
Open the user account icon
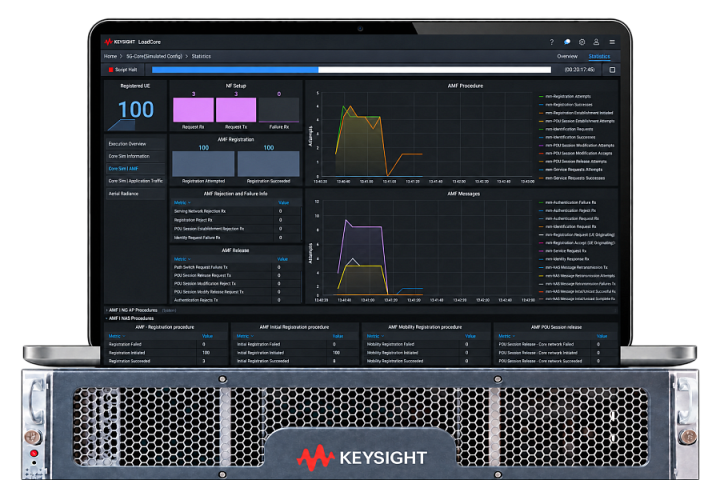tap(596, 42)
